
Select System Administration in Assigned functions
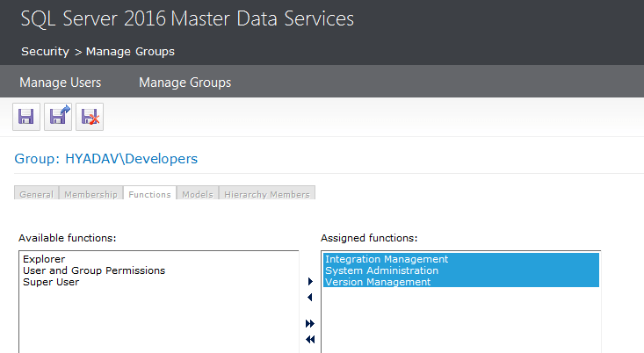pos(461,270)
